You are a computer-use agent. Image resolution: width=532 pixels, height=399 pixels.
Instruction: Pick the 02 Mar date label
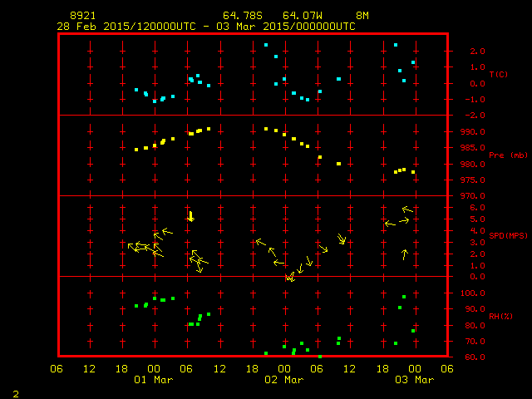coord(283,380)
